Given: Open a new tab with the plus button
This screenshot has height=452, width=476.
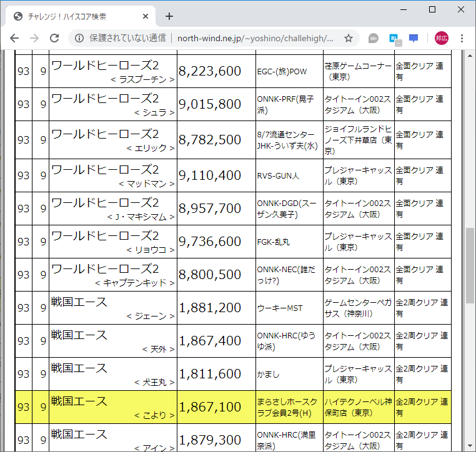Looking at the screenshot, I should tap(169, 16).
